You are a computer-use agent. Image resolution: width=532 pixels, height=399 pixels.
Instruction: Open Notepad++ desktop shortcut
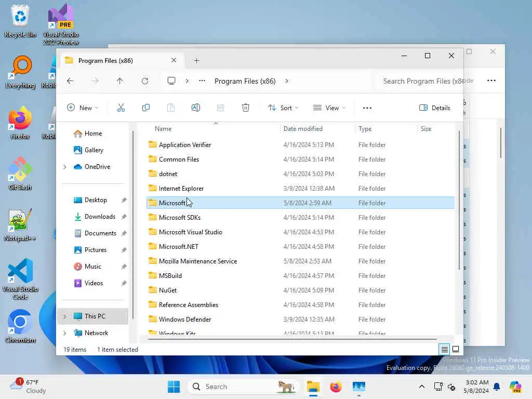click(x=20, y=224)
